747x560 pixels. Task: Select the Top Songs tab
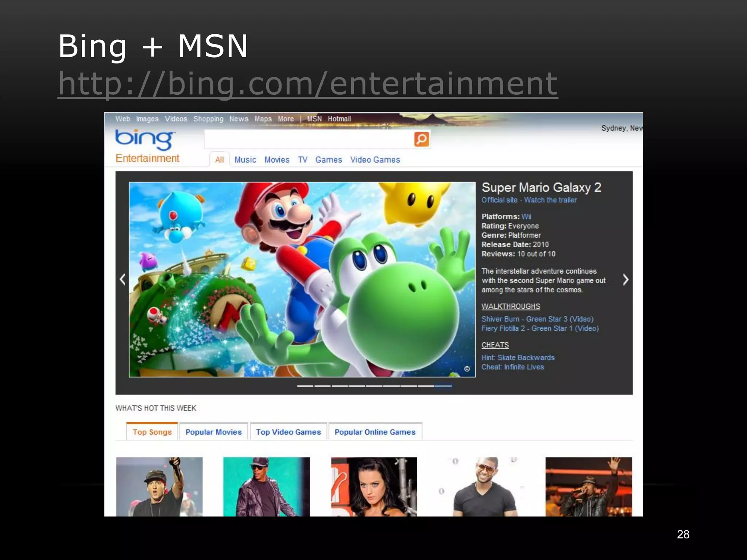(x=152, y=432)
